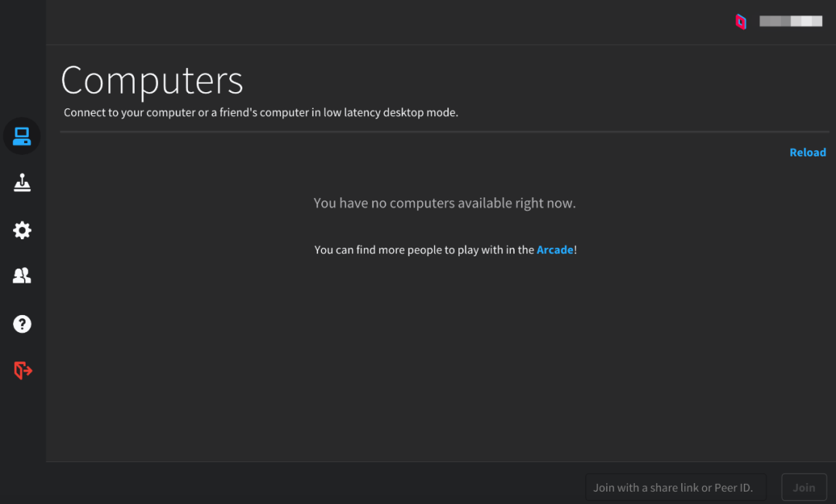This screenshot has width=836, height=504.
Task: Open Help with the question mark icon
Action: click(22, 324)
